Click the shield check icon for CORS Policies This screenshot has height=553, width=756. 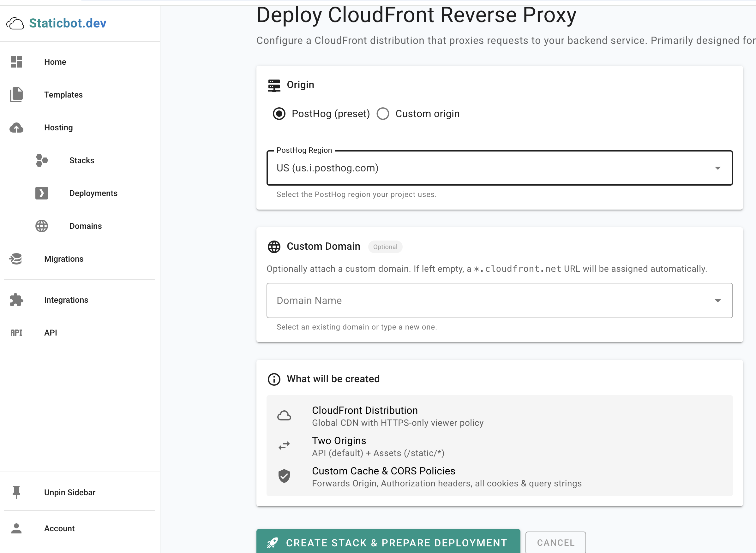pyautogui.click(x=284, y=476)
